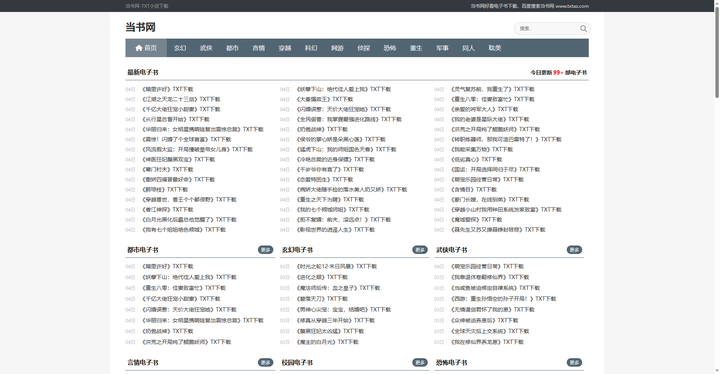
Task: Open the 科幻 navigation item
Action: click(x=311, y=48)
